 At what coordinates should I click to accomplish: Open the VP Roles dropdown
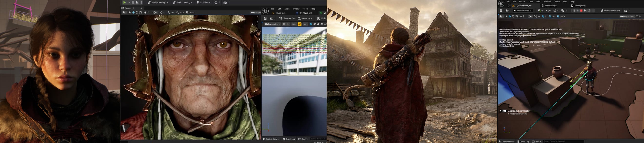click(x=203, y=2)
